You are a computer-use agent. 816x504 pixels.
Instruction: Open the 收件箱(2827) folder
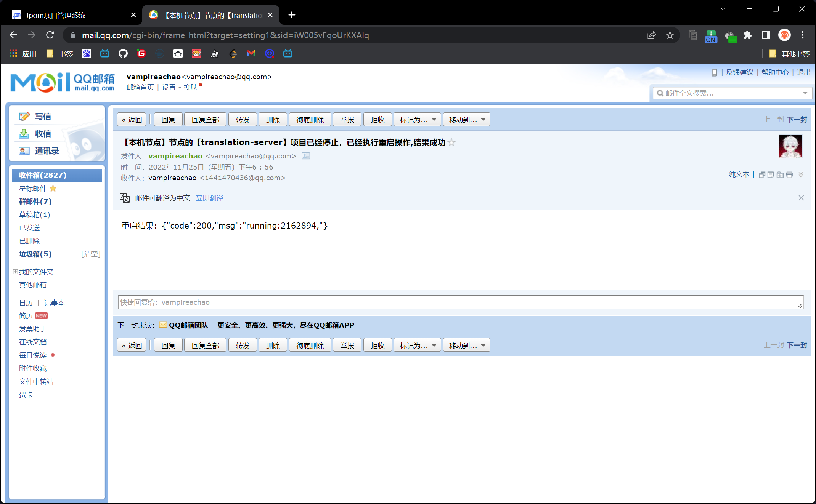click(x=43, y=175)
